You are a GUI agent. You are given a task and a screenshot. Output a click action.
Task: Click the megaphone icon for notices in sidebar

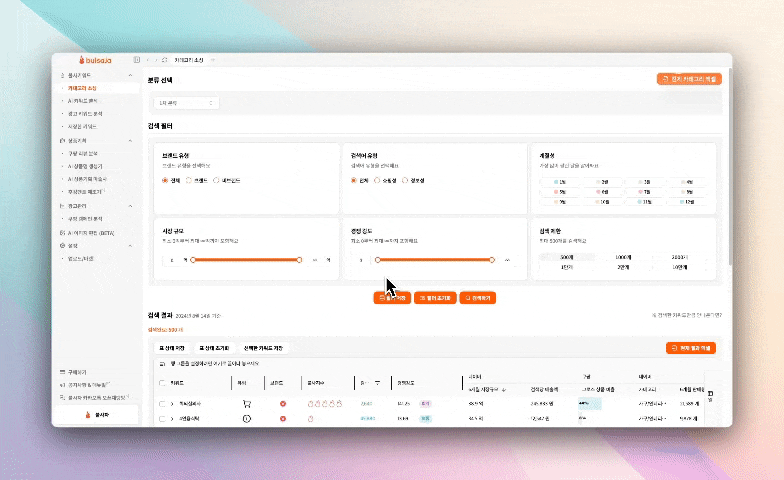pyautogui.click(x=62, y=385)
